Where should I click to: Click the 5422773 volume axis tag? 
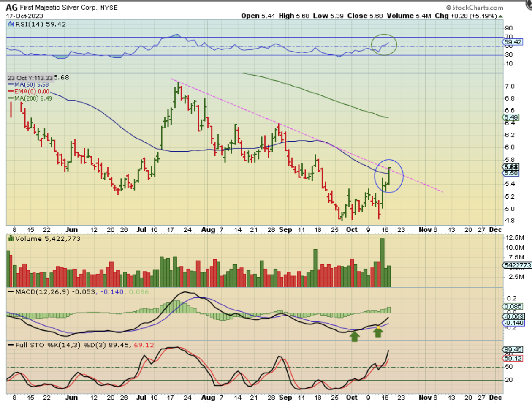[x=517, y=265]
